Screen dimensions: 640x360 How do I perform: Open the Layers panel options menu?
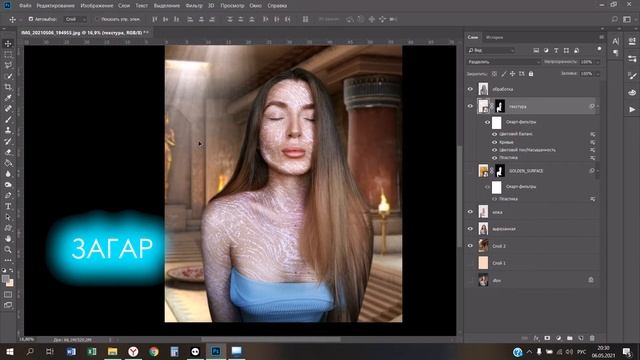point(601,37)
